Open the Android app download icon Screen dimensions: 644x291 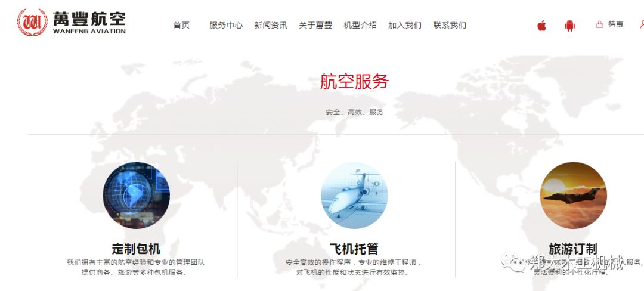570,25
